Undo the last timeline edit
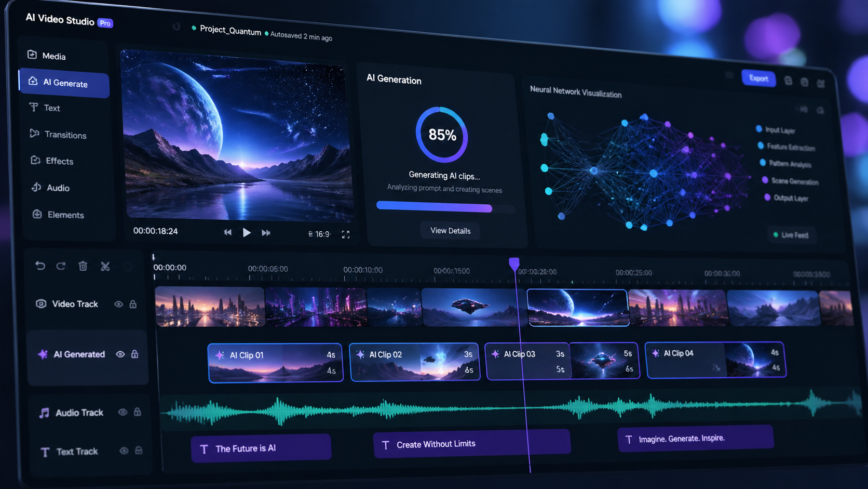The image size is (868, 489). 40,266
